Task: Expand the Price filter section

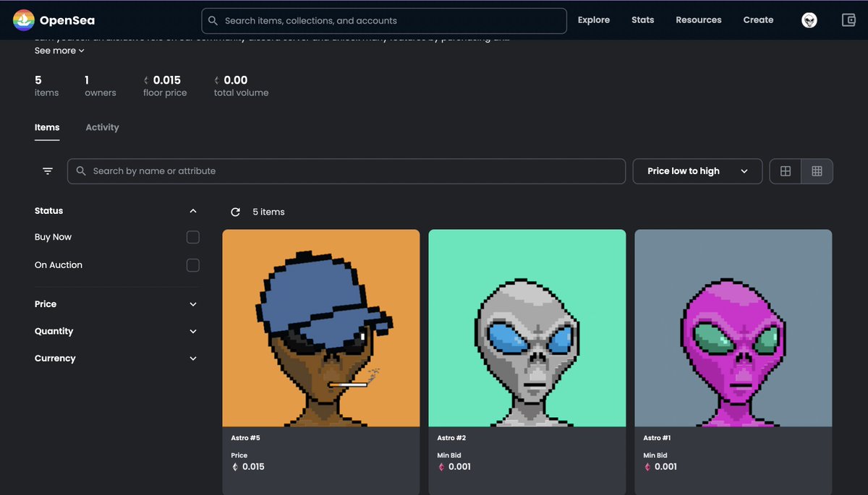Action: click(193, 304)
